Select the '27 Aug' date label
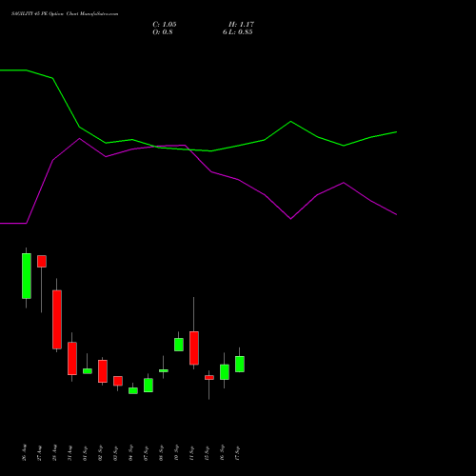The height and width of the screenshot is (476, 476). [x=40, y=452]
